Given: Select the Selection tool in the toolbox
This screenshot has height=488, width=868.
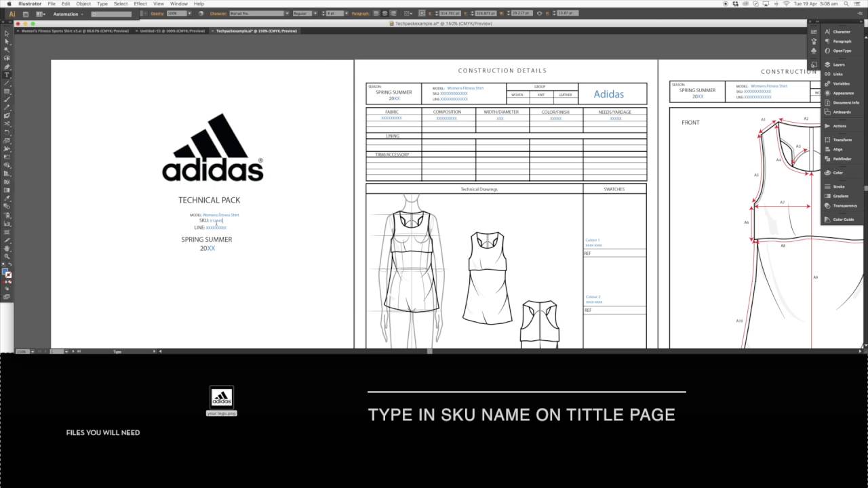Looking at the screenshot, I should click(7, 33).
